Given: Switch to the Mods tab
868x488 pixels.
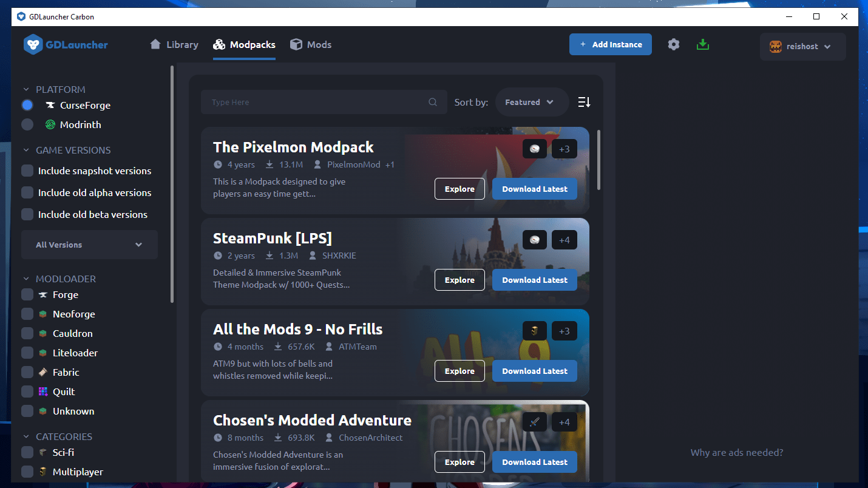Looking at the screenshot, I should click(311, 44).
